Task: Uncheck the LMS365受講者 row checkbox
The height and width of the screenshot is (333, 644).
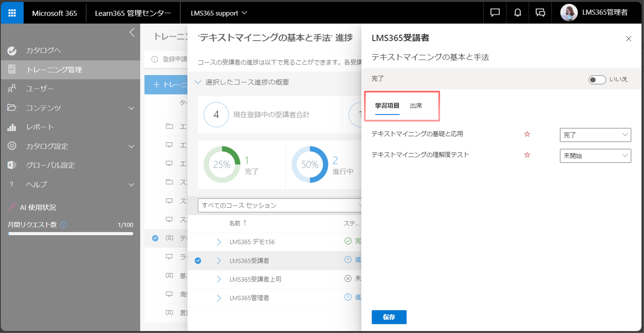Action: tap(198, 261)
